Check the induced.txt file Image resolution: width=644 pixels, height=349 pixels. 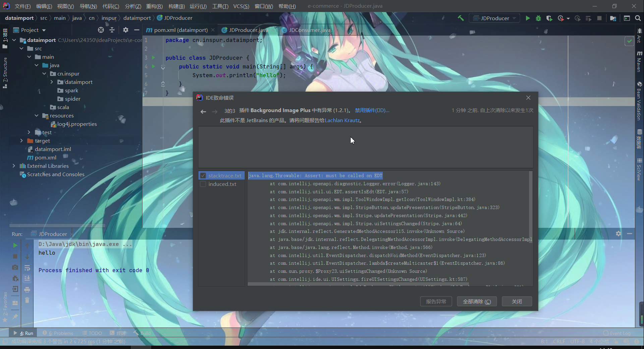[203, 184]
